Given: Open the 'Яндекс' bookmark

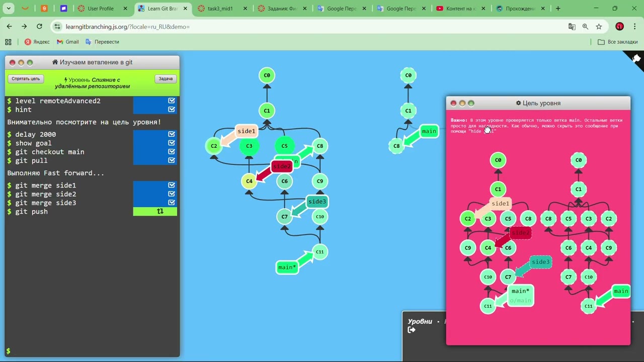Looking at the screenshot, I should (x=37, y=42).
